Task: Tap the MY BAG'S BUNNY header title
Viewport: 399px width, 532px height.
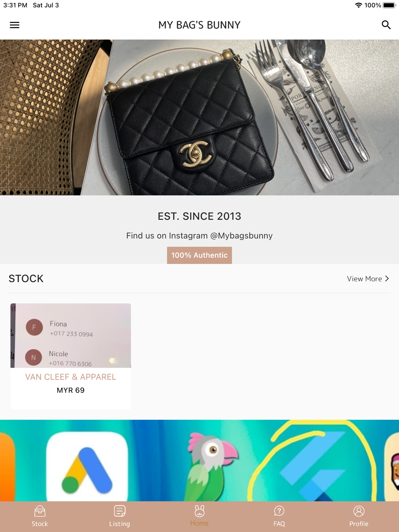Action: [x=199, y=25]
